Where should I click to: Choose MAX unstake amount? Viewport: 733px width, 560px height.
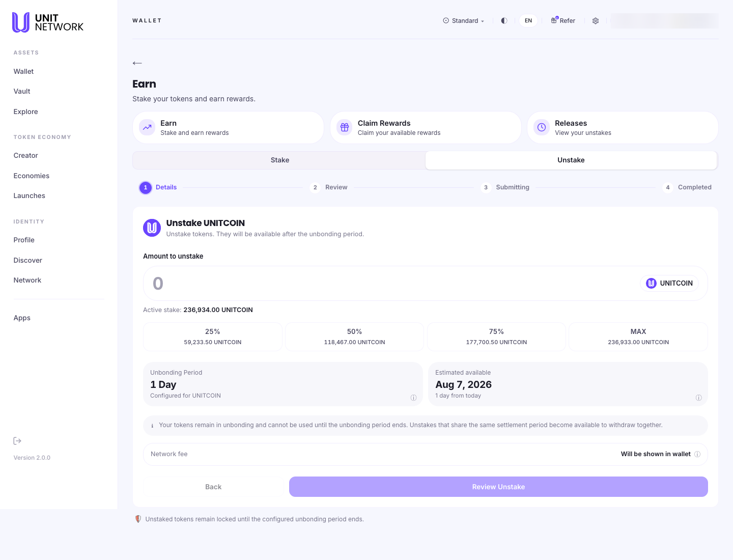pos(638,337)
